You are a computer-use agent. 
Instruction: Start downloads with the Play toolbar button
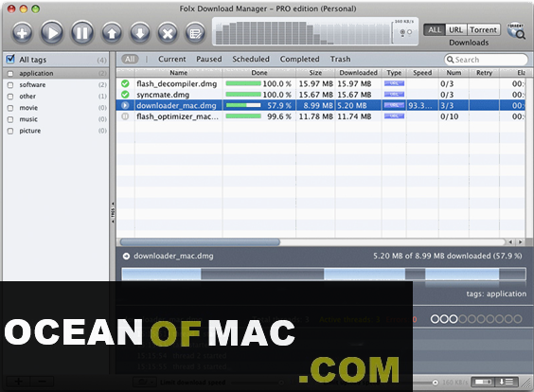point(52,33)
